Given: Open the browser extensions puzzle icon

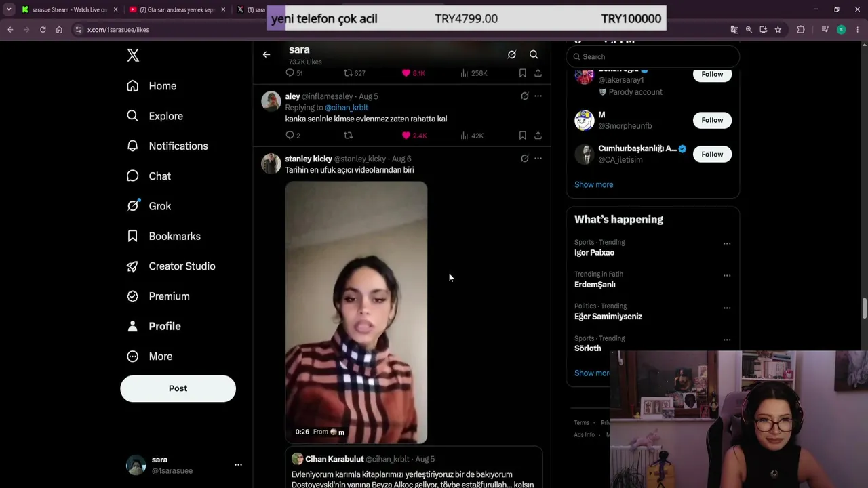Looking at the screenshot, I should coord(801,30).
